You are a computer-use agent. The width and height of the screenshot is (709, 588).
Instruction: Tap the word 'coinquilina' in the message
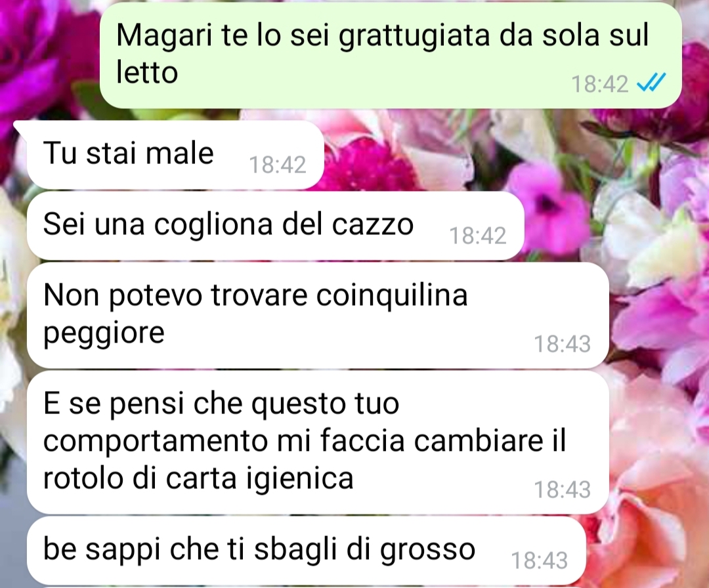(391, 295)
